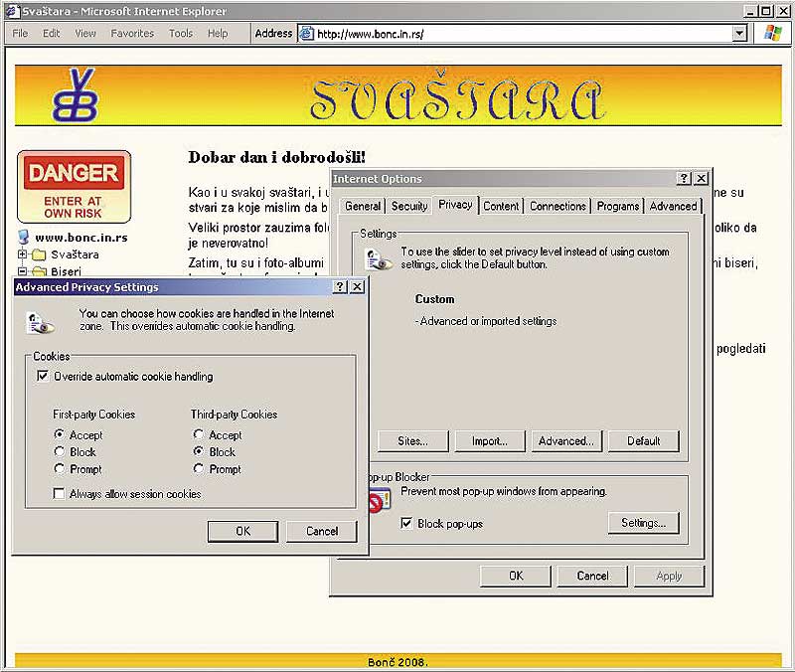Click the Advanced... button in Privacy settings
Image resolution: width=795 pixels, height=672 pixels.
pyautogui.click(x=566, y=441)
